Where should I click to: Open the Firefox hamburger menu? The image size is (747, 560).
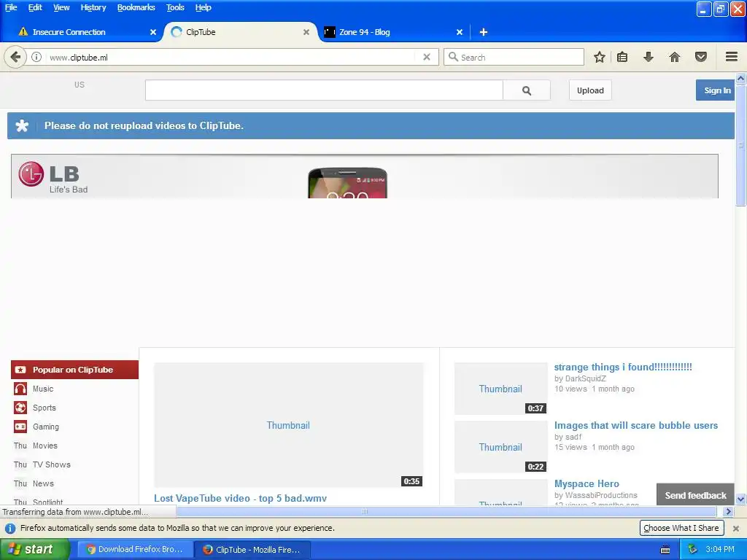pos(732,57)
